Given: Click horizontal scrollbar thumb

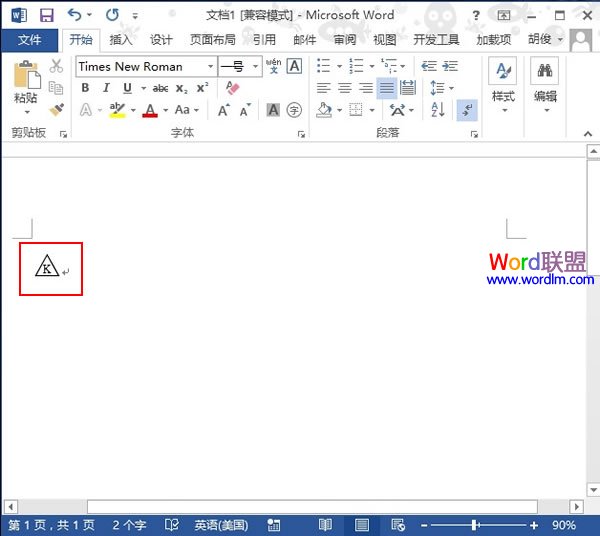Looking at the screenshot, I should coord(312,507).
